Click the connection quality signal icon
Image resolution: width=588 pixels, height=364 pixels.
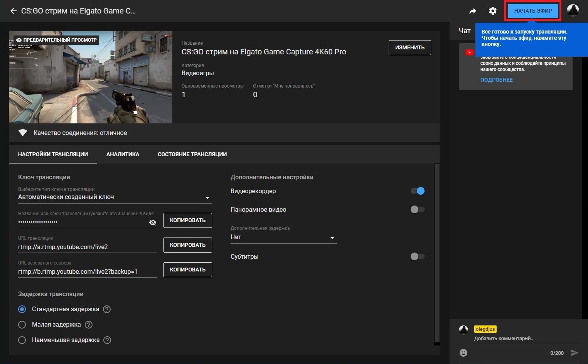[x=23, y=133]
